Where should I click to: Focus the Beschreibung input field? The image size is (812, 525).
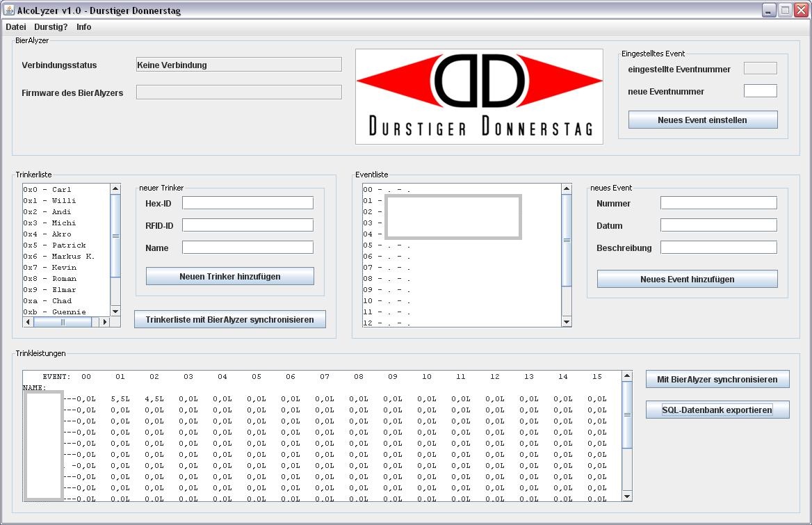719,247
